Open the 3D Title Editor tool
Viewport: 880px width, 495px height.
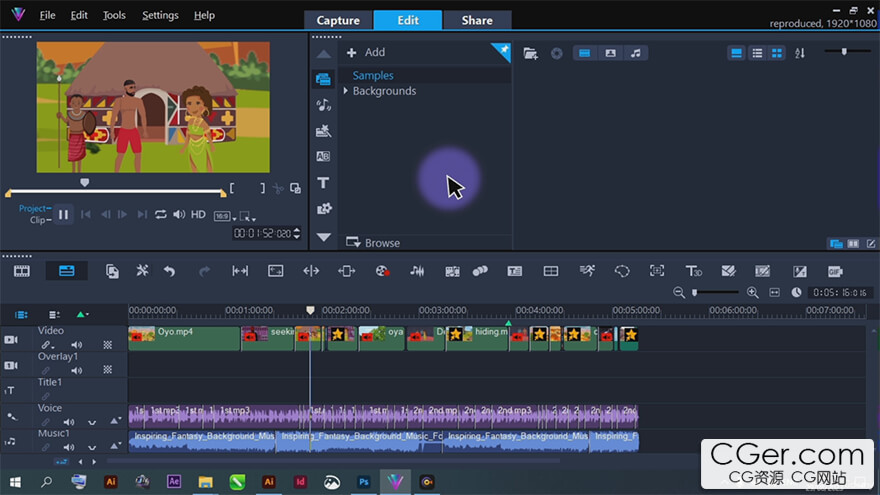(x=693, y=271)
